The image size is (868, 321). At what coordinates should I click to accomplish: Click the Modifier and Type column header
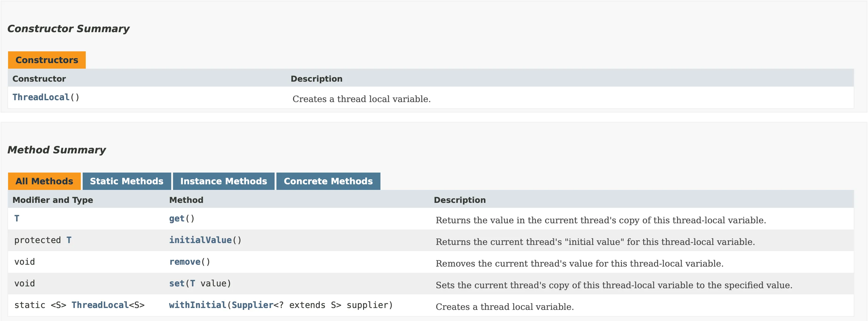click(x=53, y=200)
